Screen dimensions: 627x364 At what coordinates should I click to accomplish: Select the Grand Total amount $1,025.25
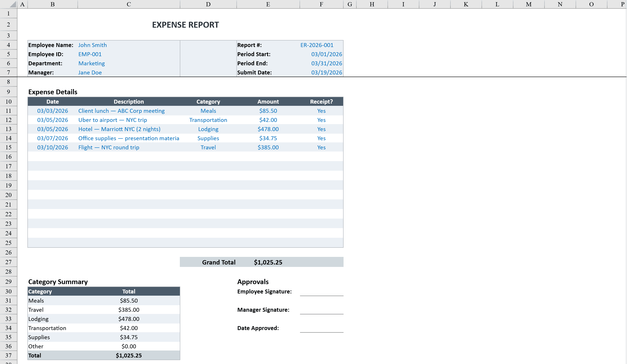268,262
